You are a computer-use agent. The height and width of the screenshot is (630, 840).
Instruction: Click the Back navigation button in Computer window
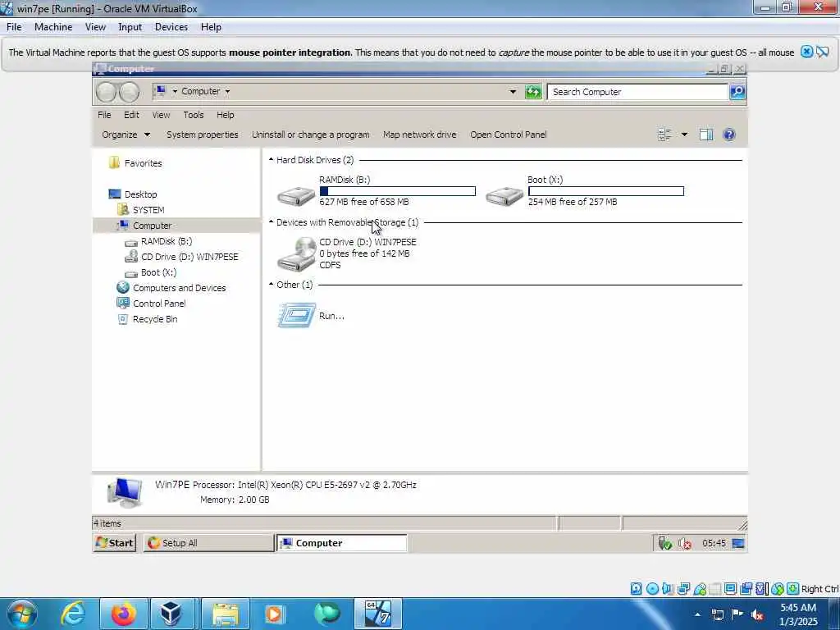pyautogui.click(x=106, y=92)
